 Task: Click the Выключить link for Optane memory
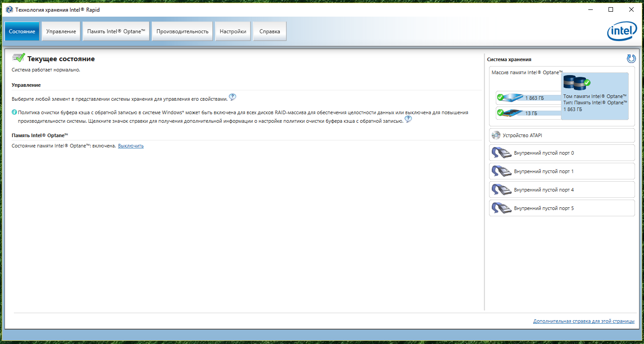[131, 146]
